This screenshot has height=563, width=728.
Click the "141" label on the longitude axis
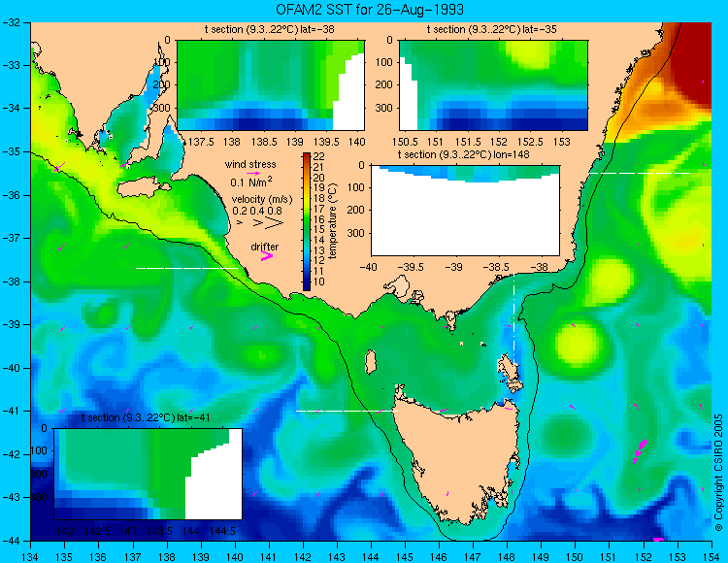tap(269, 557)
